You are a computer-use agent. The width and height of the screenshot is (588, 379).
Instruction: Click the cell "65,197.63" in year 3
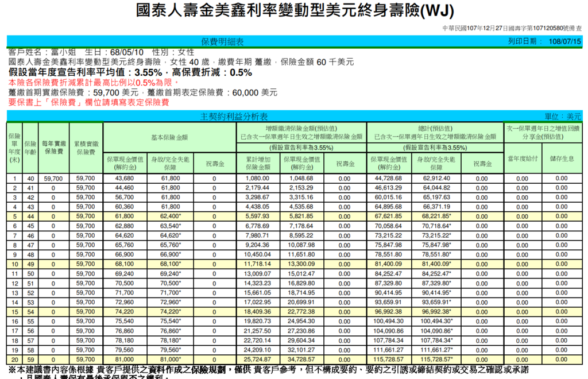point(436,197)
